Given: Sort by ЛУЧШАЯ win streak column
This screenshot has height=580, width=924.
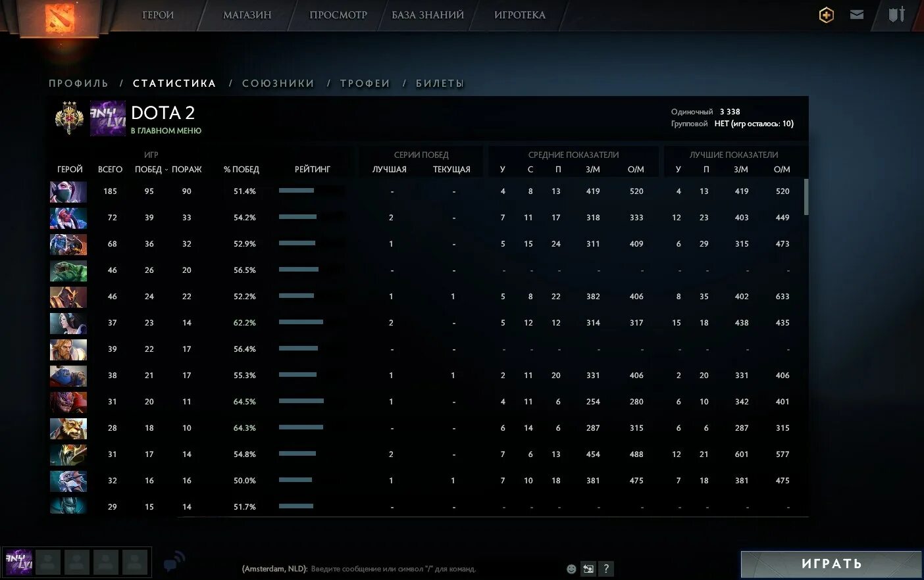Looking at the screenshot, I should 390,170.
